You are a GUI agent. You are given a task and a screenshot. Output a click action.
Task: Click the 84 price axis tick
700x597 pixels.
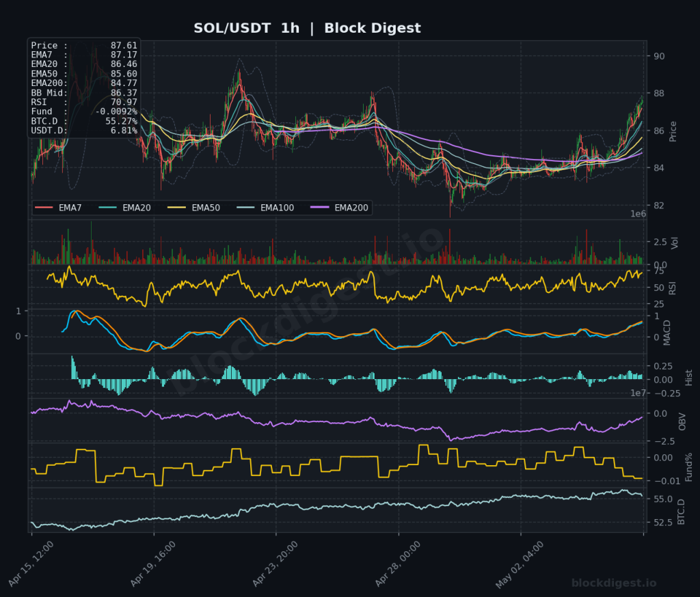659,168
